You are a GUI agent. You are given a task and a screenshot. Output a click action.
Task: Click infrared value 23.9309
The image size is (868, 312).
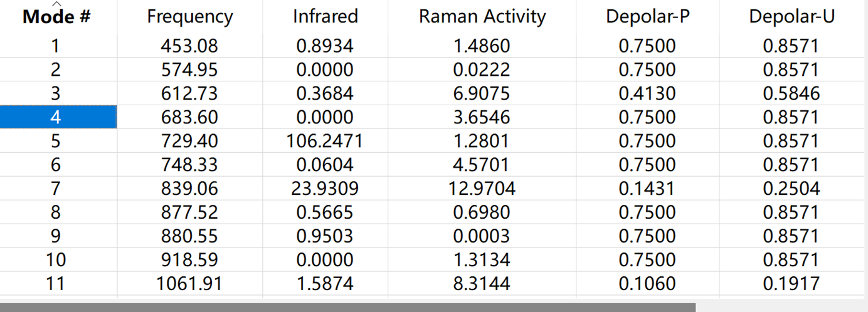pyautogui.click(x=325, y=189)
